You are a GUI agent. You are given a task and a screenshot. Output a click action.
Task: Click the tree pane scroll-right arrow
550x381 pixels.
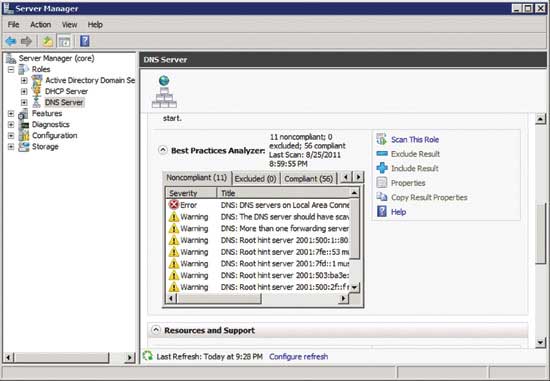point(130,357)
